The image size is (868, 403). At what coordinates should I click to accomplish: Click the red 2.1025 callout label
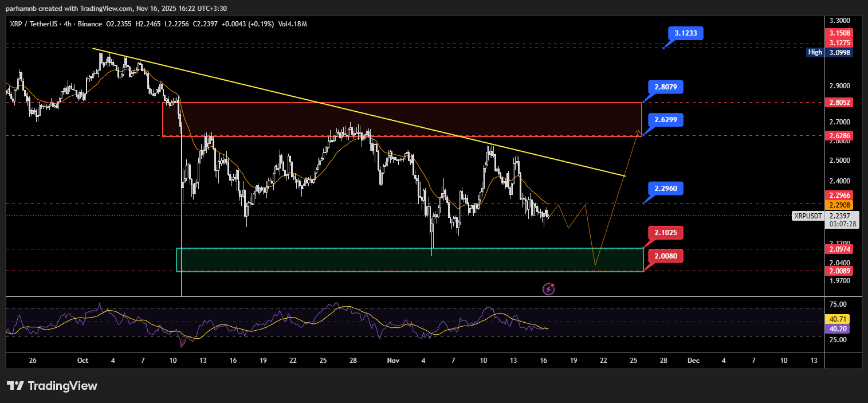click(666, 233)
